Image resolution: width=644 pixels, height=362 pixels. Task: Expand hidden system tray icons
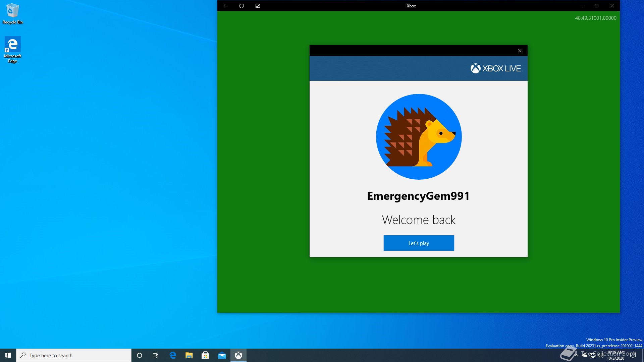pos(577,355)
